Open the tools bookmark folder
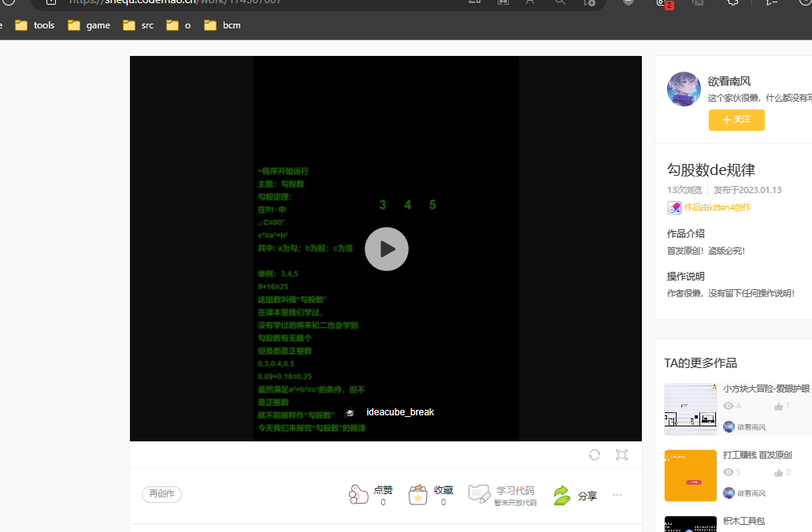 click(x=35, y=25)
